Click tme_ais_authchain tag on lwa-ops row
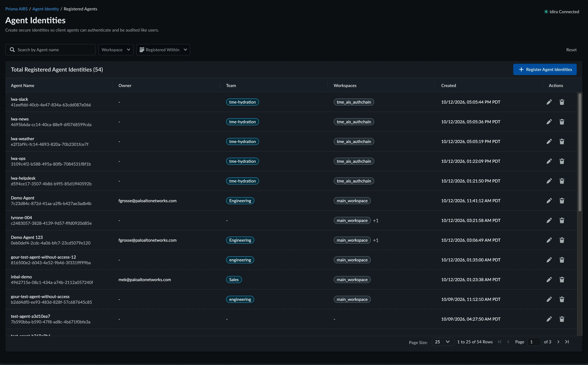588x365 pixels. coord(354,161)
